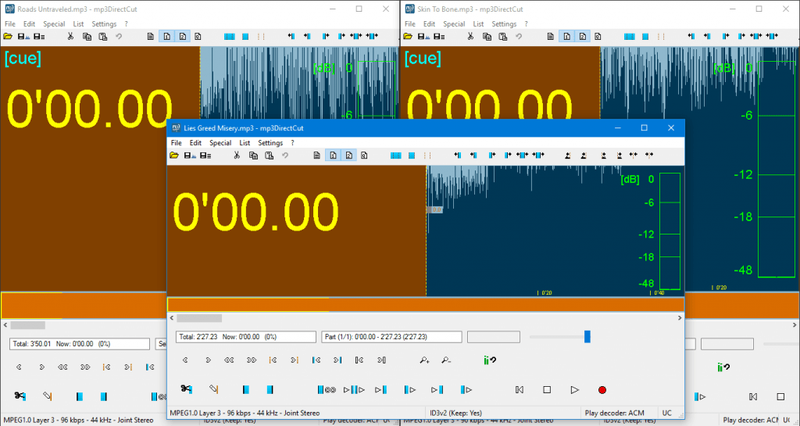The height and width of the screenshot is (426, 800).
Task: Click the fast-forward double arrow in Lies Greed Misery
Action: pos(252,360)
